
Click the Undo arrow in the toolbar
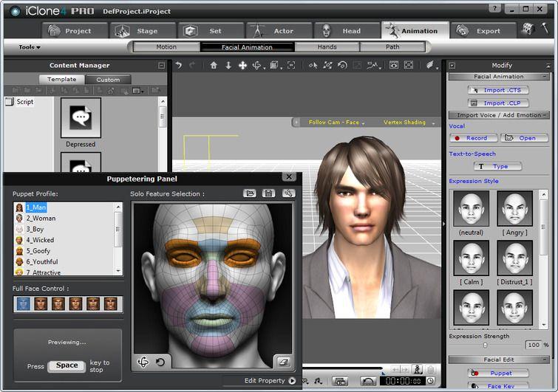[179, 66]
